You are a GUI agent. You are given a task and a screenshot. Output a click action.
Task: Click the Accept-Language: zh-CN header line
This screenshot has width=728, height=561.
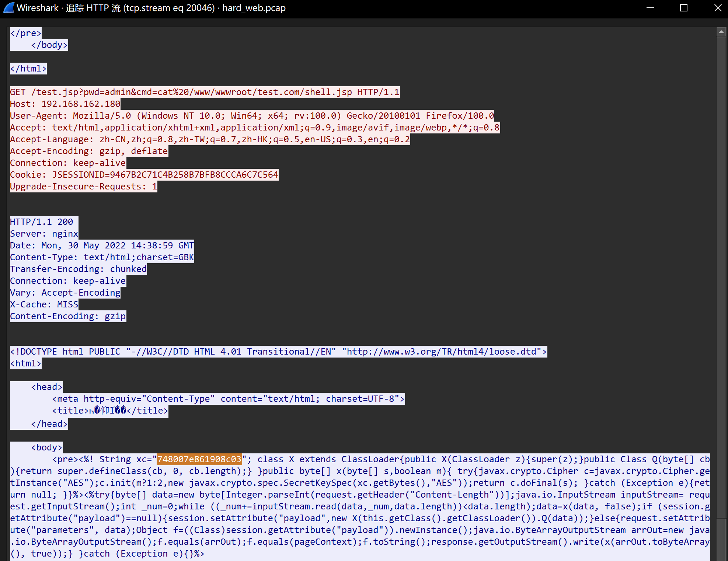pyautogui.click(x=210, y=139)
